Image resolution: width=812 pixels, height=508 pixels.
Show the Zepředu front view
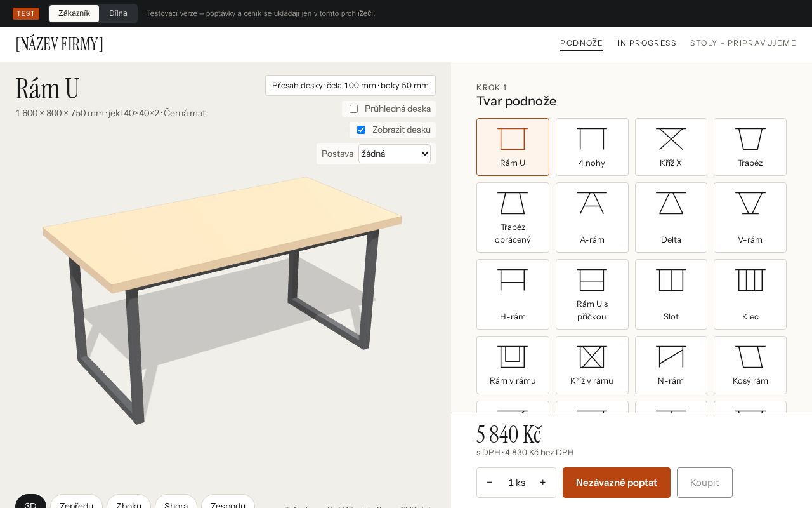76,502
